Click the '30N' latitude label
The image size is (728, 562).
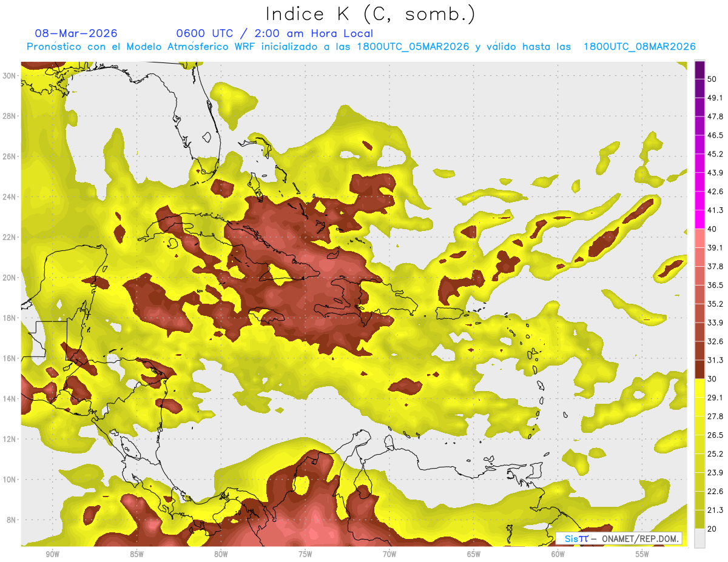[x=10, y=75]
